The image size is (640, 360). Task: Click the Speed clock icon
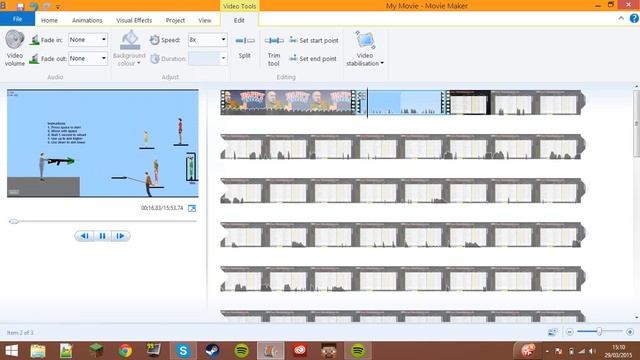click(x=155, y=40)
